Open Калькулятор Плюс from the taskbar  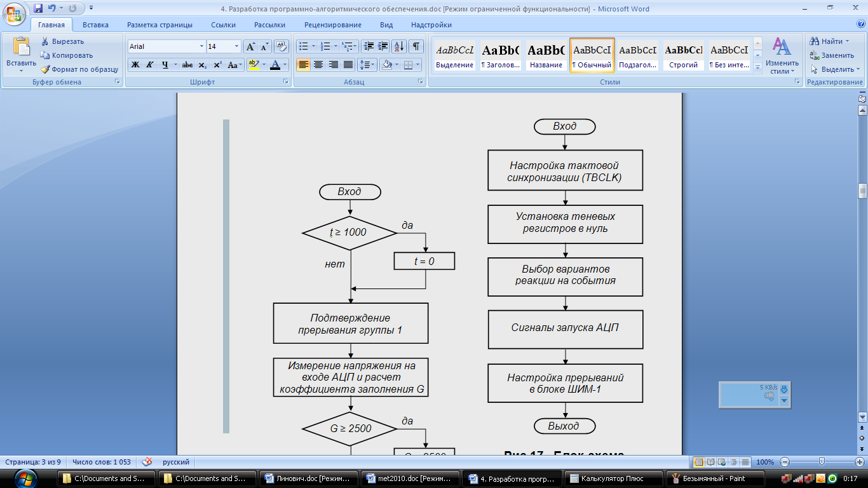point(613,478)
